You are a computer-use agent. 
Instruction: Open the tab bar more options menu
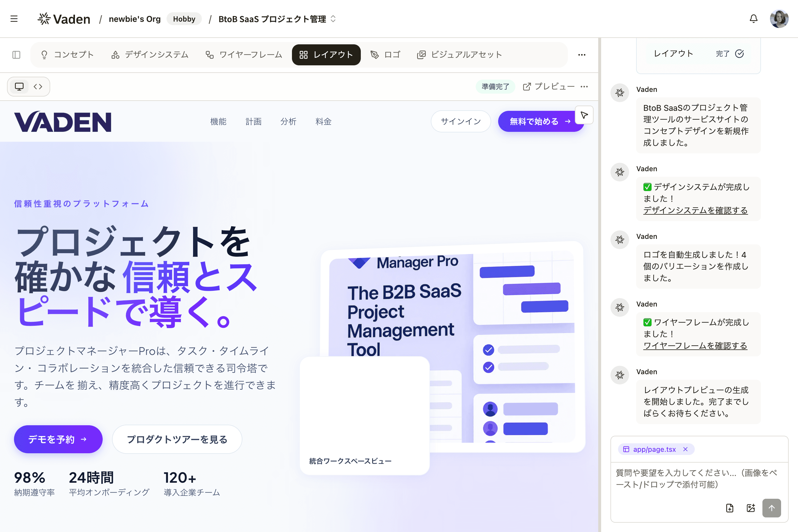(582, 55)
